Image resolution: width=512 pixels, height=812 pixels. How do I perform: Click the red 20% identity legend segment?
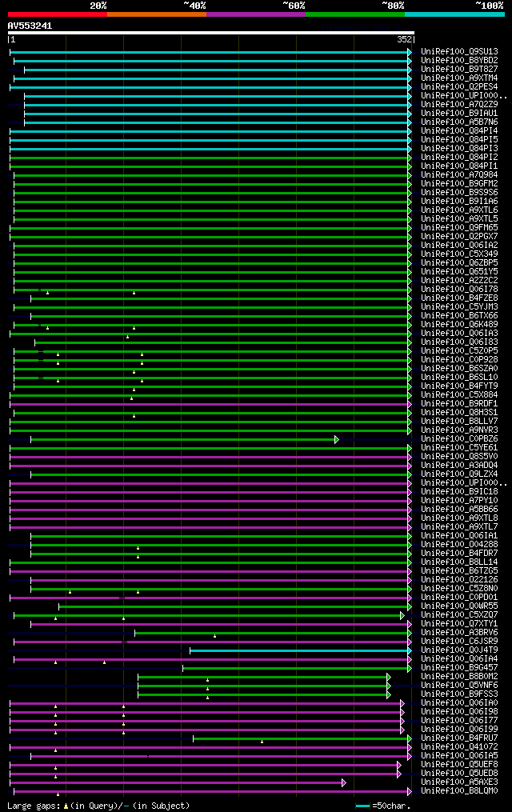[58, 14]
